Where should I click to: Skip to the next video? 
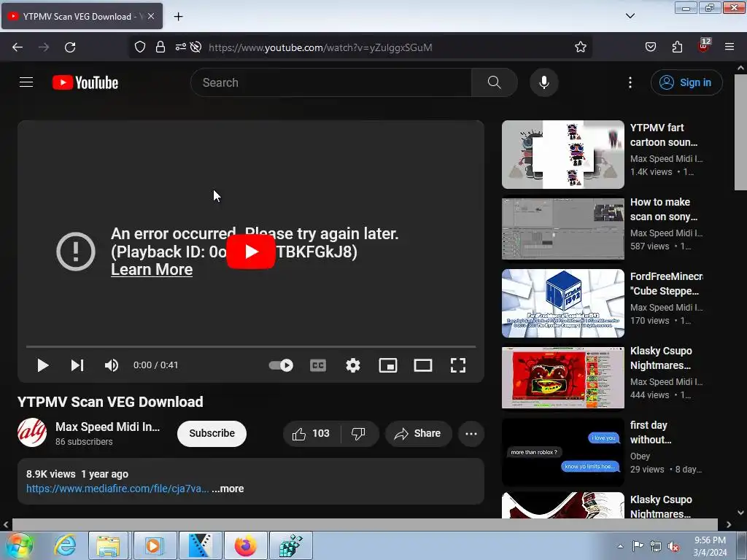pos(77,365)
